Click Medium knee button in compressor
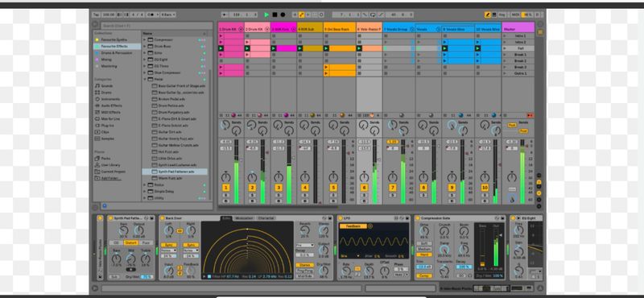This screenshot has width=644, height=298. point(424,249)
